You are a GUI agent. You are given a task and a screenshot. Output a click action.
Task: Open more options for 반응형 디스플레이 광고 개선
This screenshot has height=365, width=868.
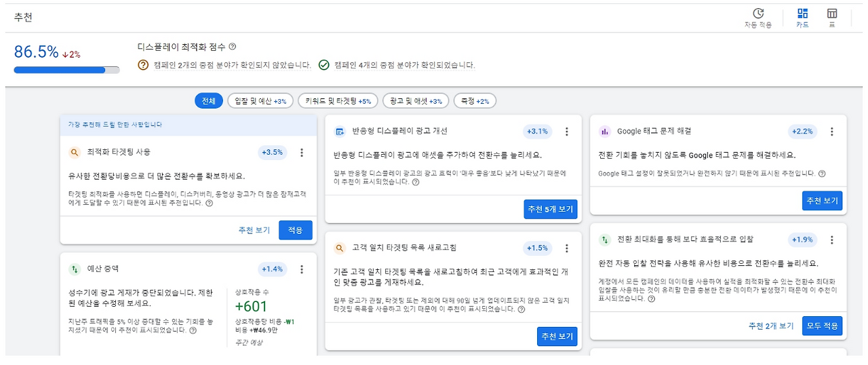tap(568, 132)
